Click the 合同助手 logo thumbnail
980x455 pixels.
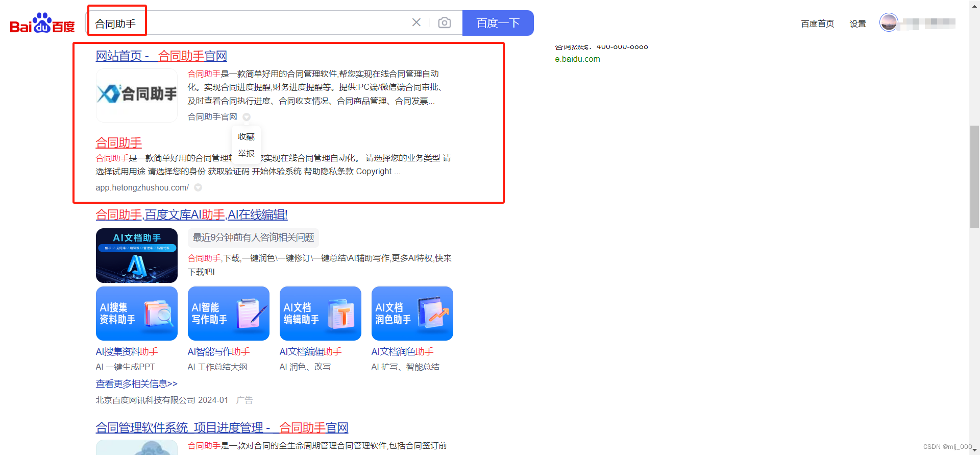coord(137,95)
